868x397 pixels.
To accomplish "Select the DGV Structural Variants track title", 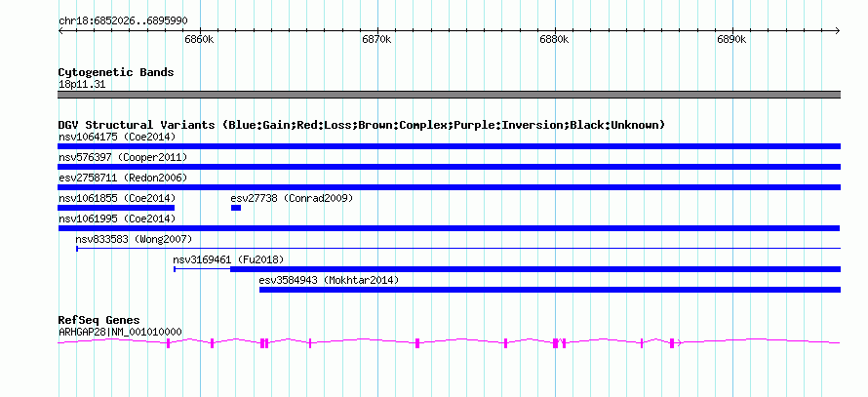I will [x=362, y=125].
